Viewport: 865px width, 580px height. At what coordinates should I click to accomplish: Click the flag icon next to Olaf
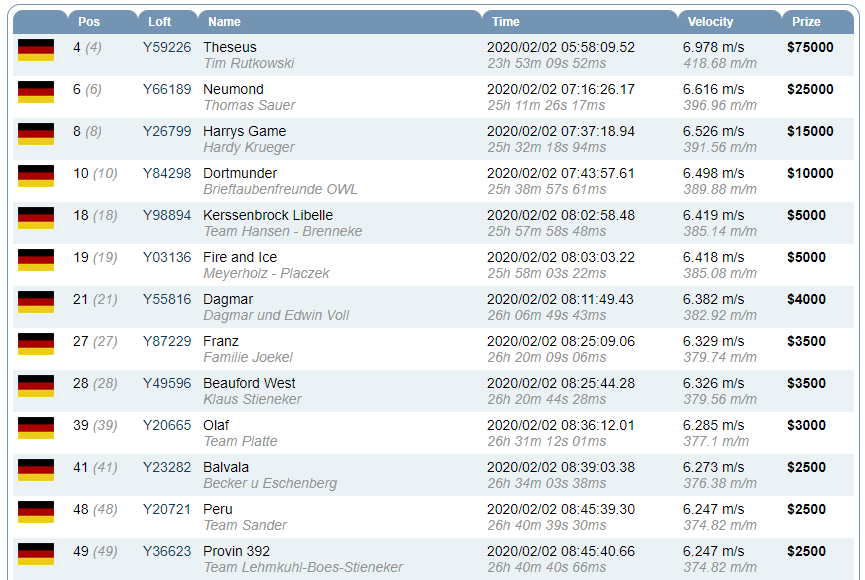36,428
